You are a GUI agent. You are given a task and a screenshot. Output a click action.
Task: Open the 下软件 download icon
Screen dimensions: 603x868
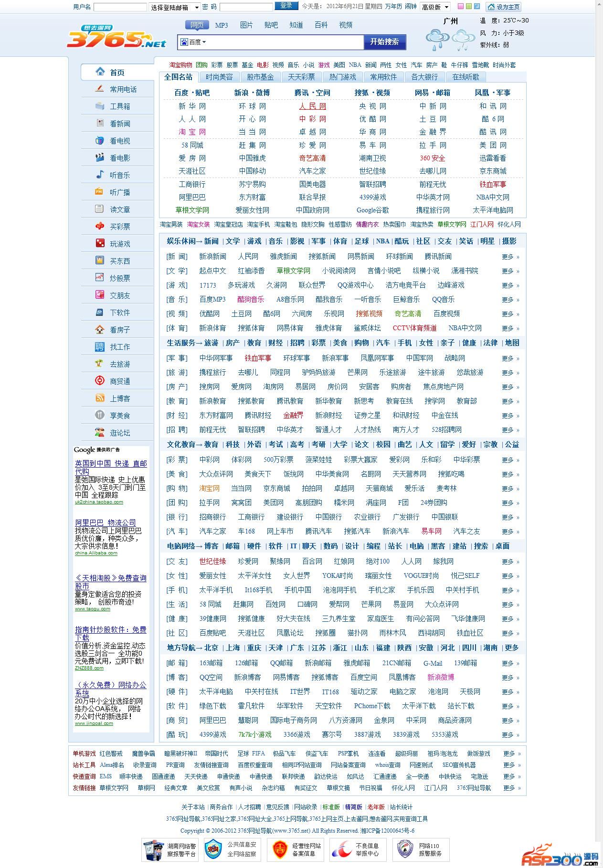point(99,312)
